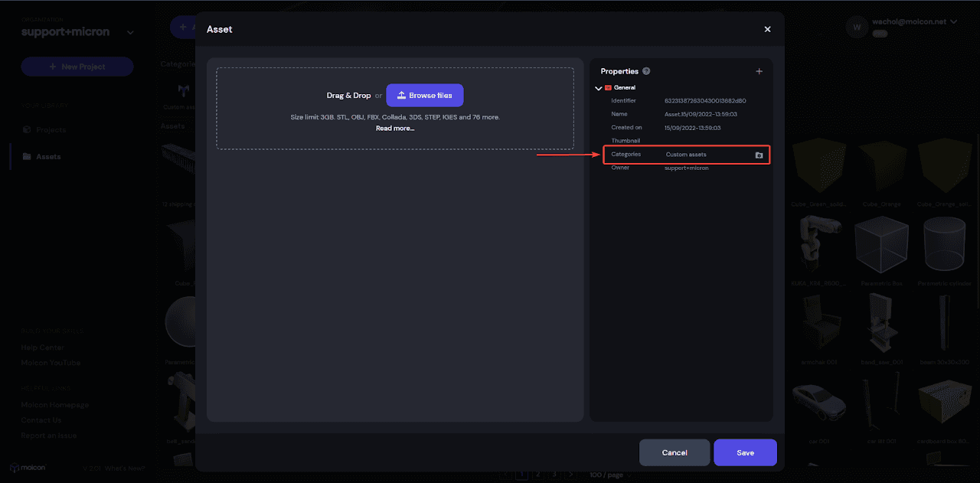Click the add property plus icon
Viewport: 980px width, 483px height.
pyautogui.click(x=759, y=71)
